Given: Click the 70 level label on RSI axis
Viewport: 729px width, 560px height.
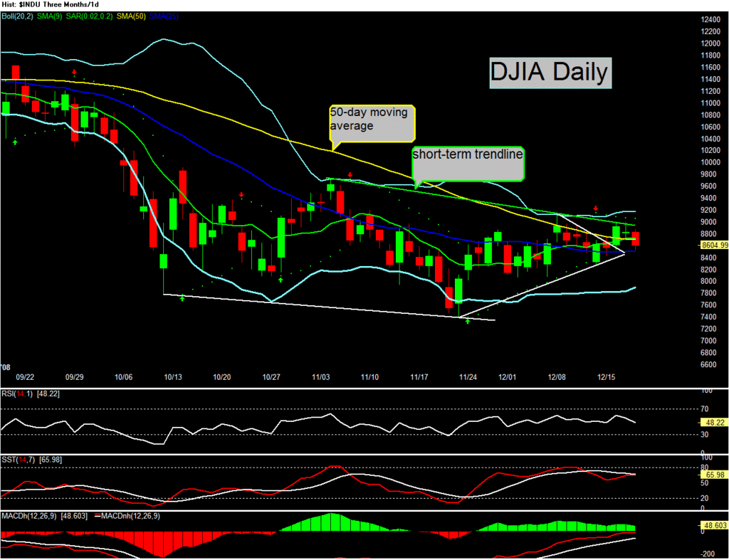Looking at the screenshot, I should coord(705,409).
